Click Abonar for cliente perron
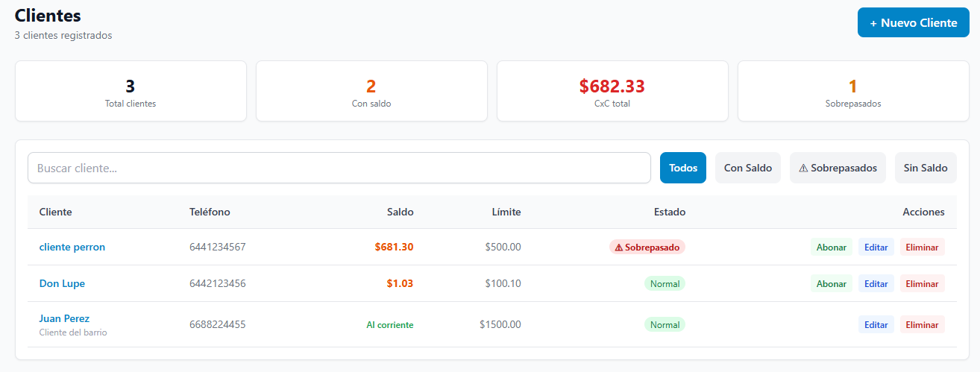Image resolution: width=980 pixels, height=372 pixels. tap(832, 247)
